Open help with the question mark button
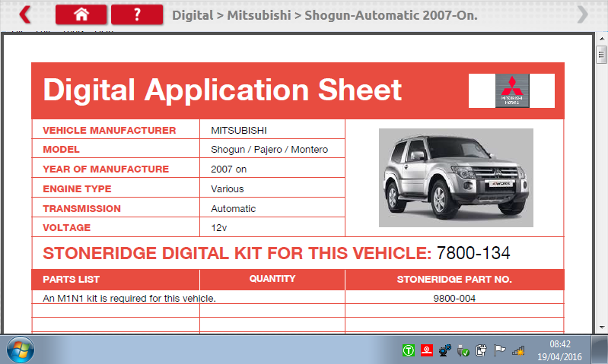 [x=137, y=14]
